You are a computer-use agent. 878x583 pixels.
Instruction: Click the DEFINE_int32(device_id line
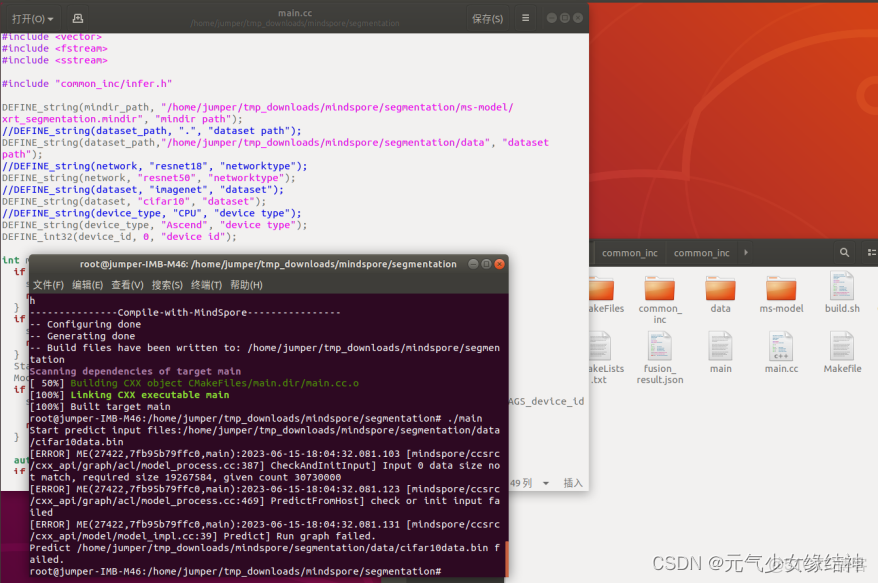pos(119,236)
